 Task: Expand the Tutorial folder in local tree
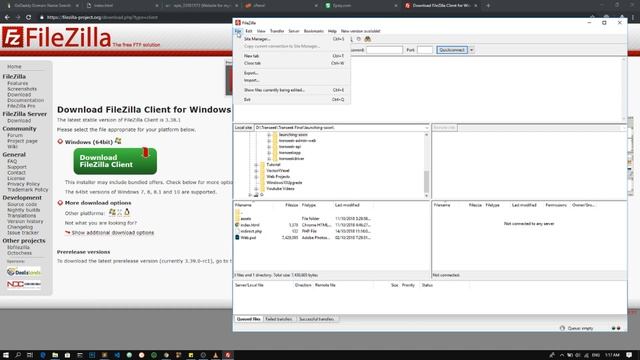(256, 165)
